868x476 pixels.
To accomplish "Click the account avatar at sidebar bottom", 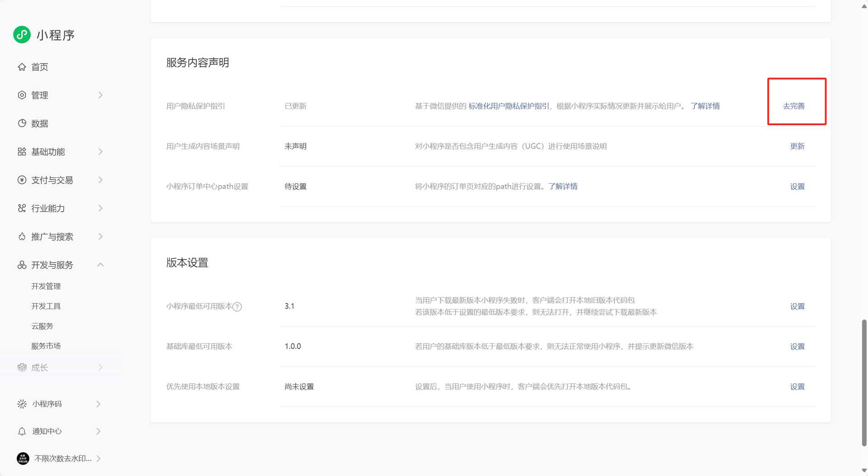I will tap(23, 459).
